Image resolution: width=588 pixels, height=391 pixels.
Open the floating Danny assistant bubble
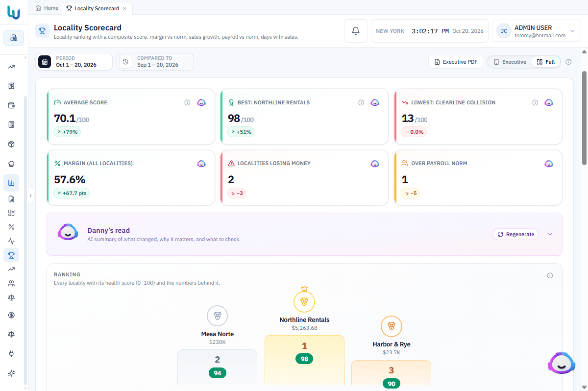tap(562, 363)
